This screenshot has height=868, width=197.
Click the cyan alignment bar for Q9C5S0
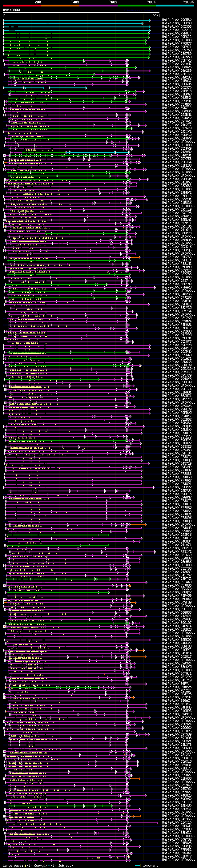(x=77, y=20)
